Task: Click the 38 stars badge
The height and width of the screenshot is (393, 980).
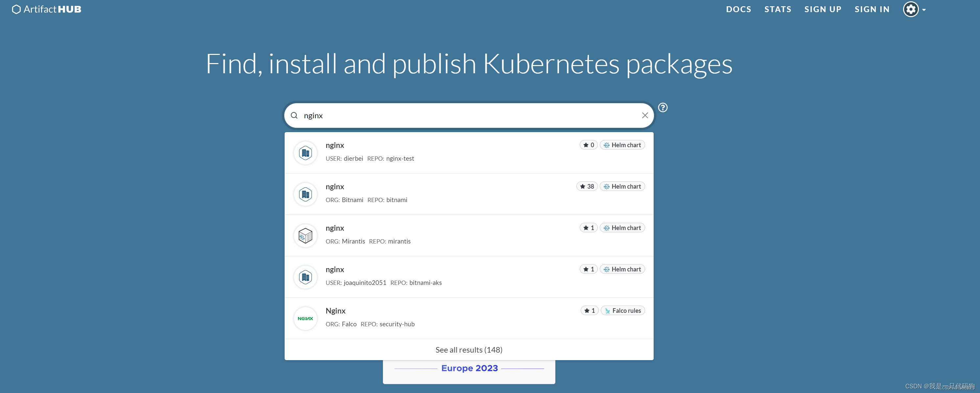Action: pyautogui.click(x=587, y=186)
